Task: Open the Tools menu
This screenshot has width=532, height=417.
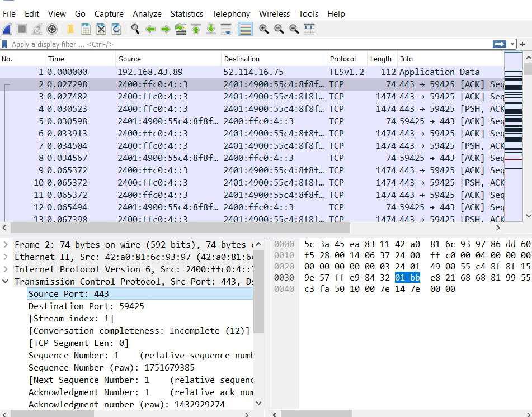Action: click(308, 14)
